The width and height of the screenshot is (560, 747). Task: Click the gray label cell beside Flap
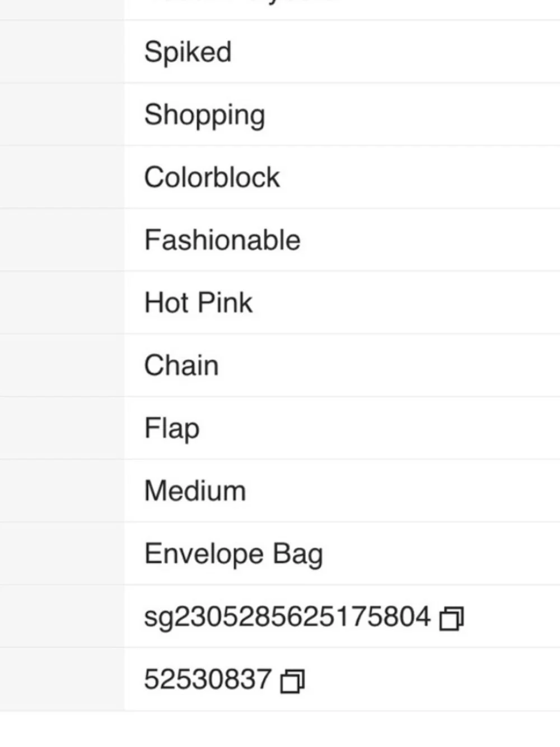click(62, 428)
